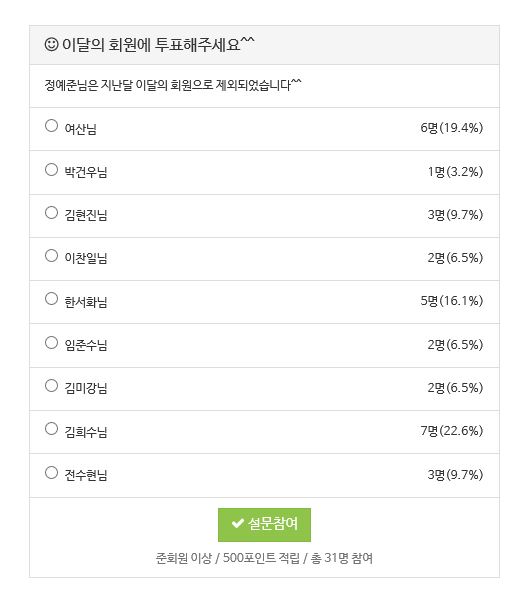Click the 전수현님 name label
527x607 pixels.
[x=86, y=475]
